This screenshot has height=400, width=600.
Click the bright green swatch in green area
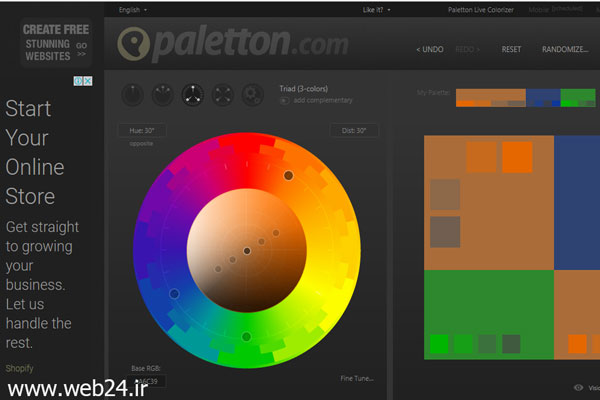tap(439, 344)
